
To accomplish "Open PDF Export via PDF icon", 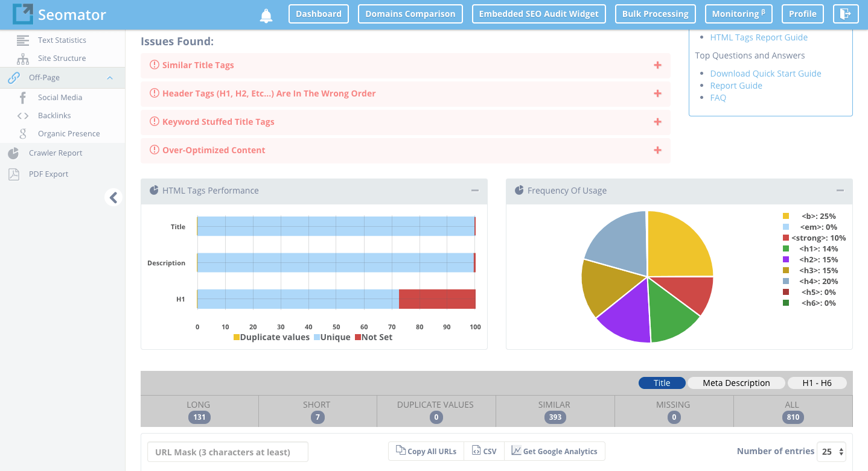I will pos(13,174).
